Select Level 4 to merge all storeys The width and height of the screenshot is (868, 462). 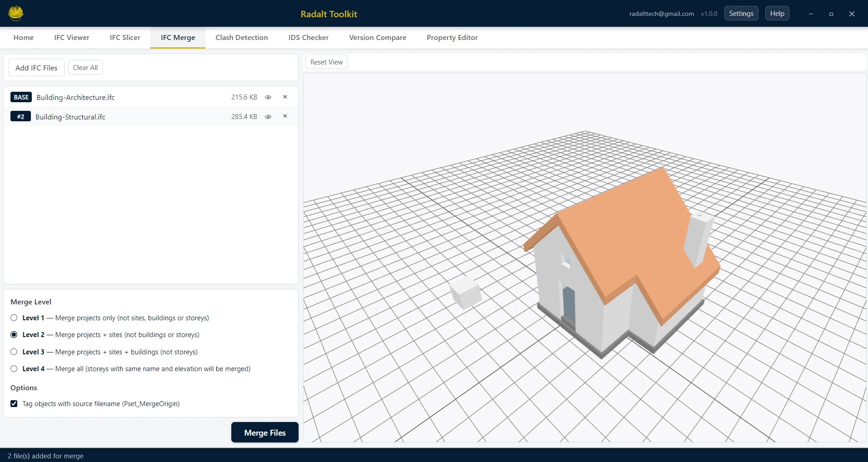[x=14, y=368]
